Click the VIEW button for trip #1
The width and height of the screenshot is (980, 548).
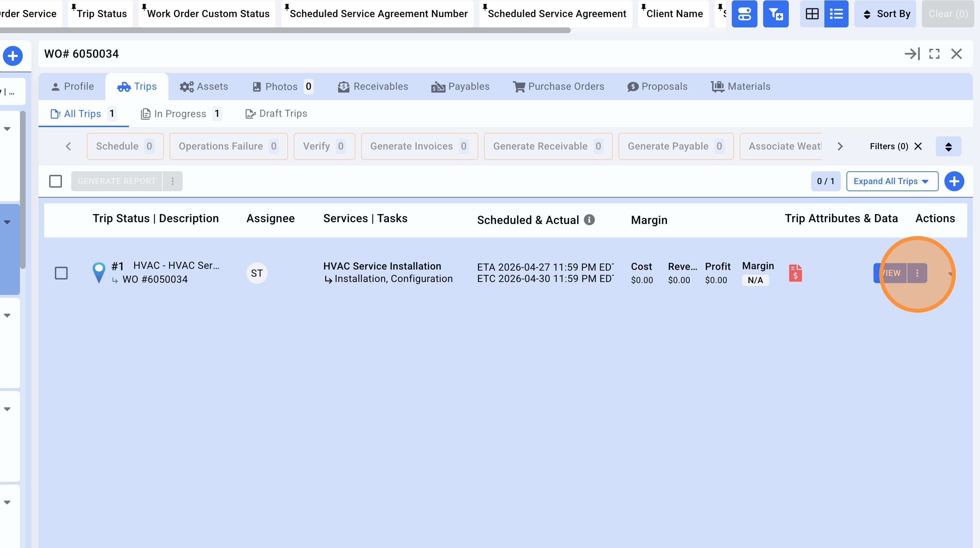890,273
